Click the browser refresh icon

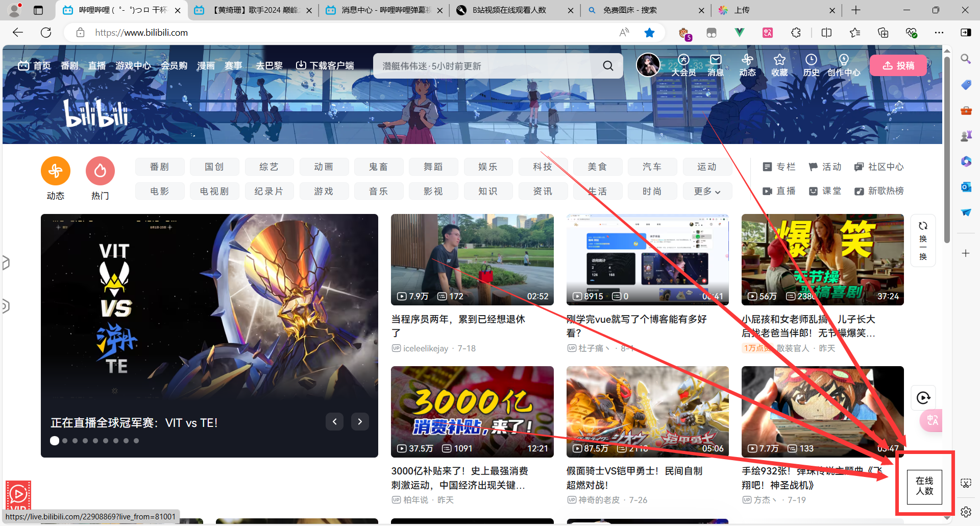point(46,33)
